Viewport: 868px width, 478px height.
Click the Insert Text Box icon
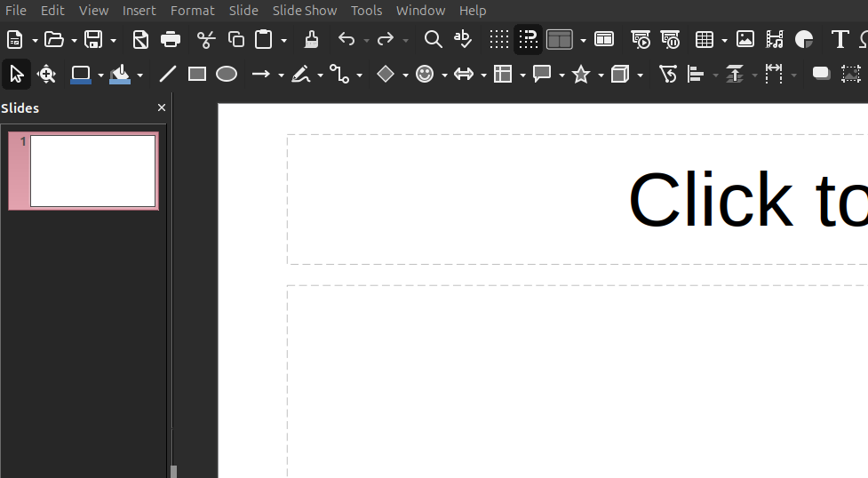(840, 39)
